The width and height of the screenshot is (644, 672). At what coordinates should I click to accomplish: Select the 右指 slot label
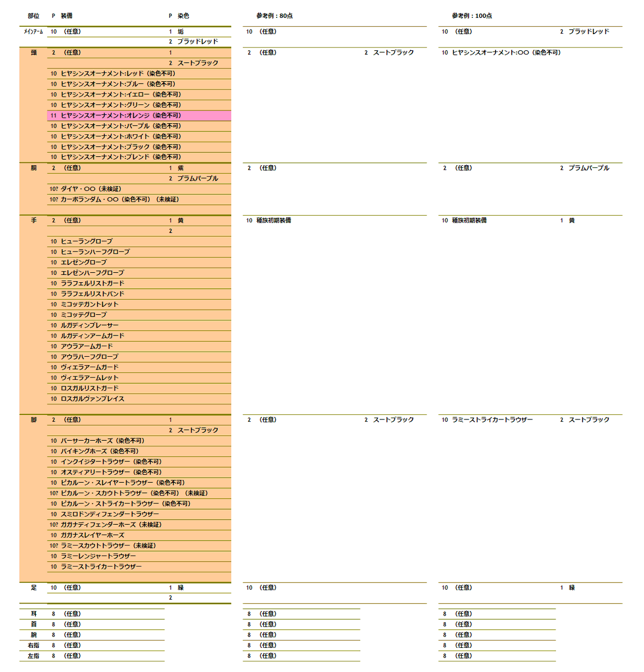[34, 646]
